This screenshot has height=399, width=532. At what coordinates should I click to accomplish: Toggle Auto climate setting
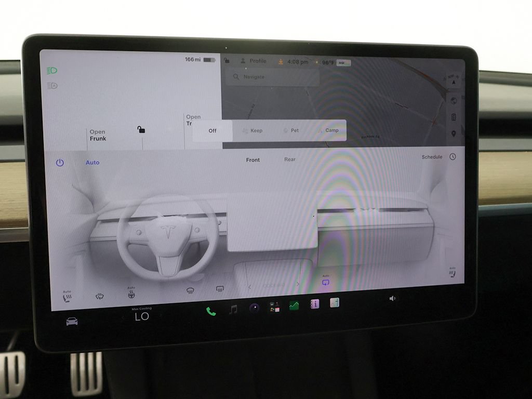coord(92,163)
